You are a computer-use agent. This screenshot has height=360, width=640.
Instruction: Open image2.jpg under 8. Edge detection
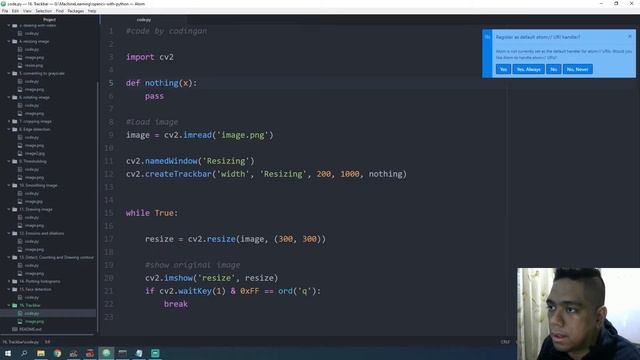35,153
